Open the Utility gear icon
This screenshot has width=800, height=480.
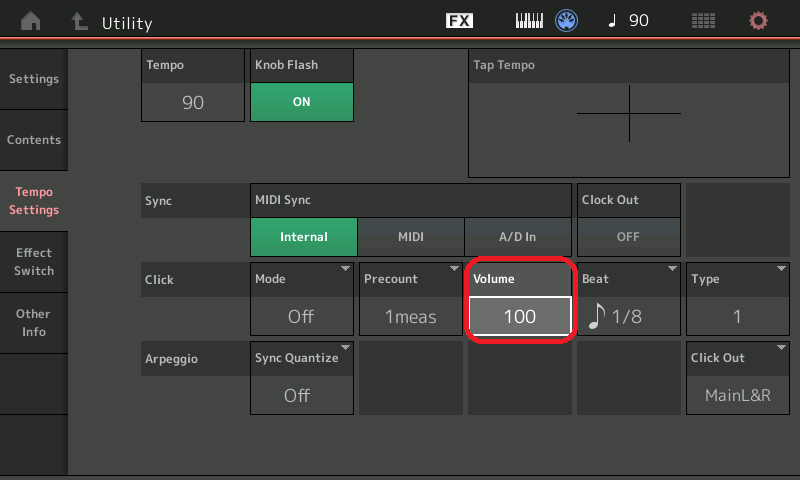[759, 21]
